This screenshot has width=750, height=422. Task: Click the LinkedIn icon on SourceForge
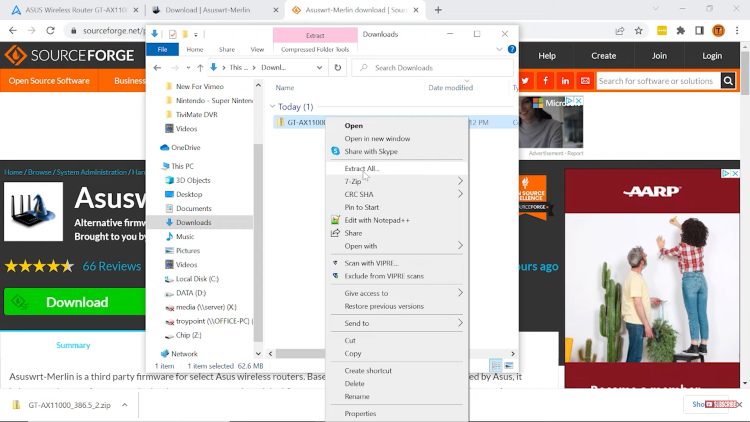[x=566, y=80]
